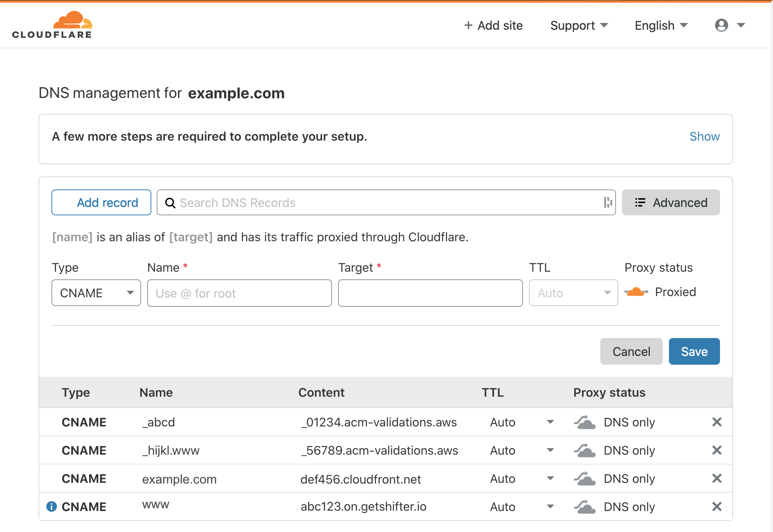
Task: Click the search magnifier icon
Action: (170, 203)
